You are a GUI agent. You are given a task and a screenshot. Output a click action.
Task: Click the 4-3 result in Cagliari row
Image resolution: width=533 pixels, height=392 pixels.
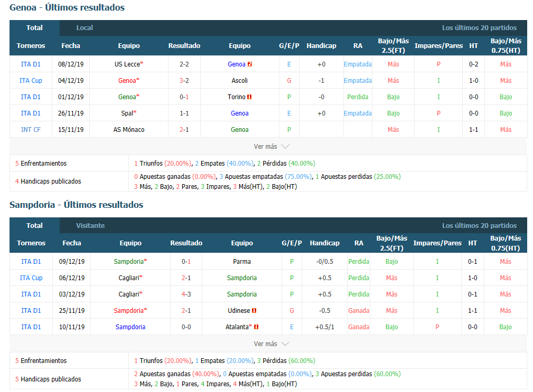[x=186, y=294]
